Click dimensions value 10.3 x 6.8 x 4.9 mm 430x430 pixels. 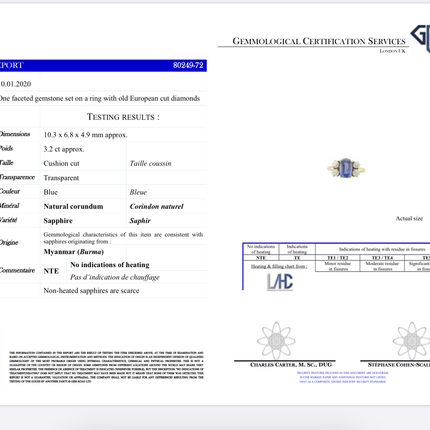click(85, 135)
